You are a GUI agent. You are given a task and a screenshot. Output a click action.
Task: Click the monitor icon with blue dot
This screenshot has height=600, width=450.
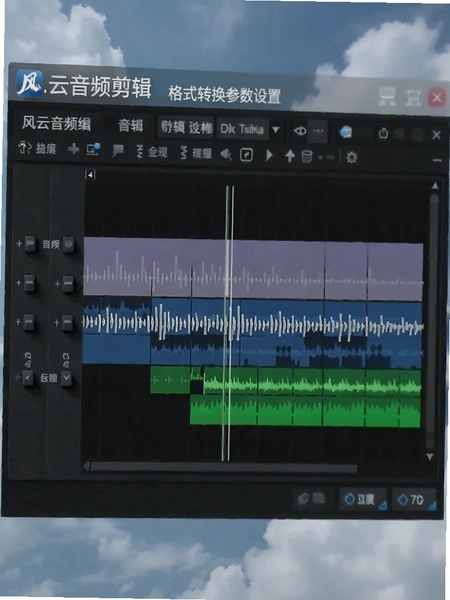[x=93, y=149]
